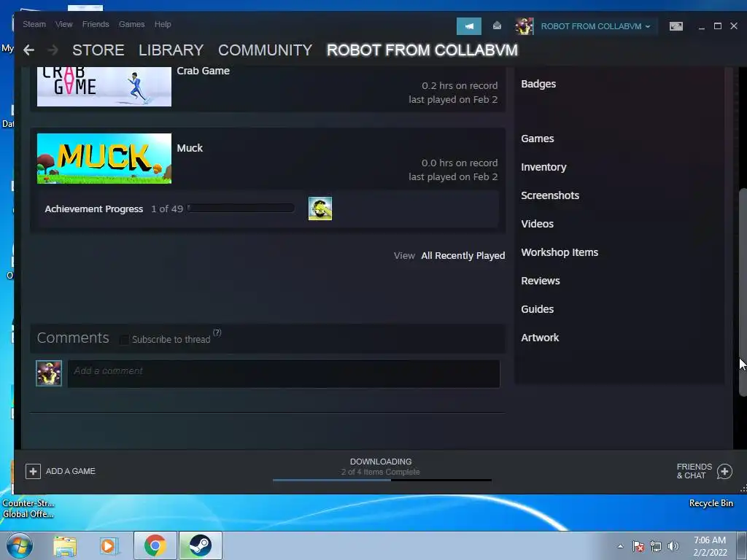Open the Reviews link

(541, 281)
